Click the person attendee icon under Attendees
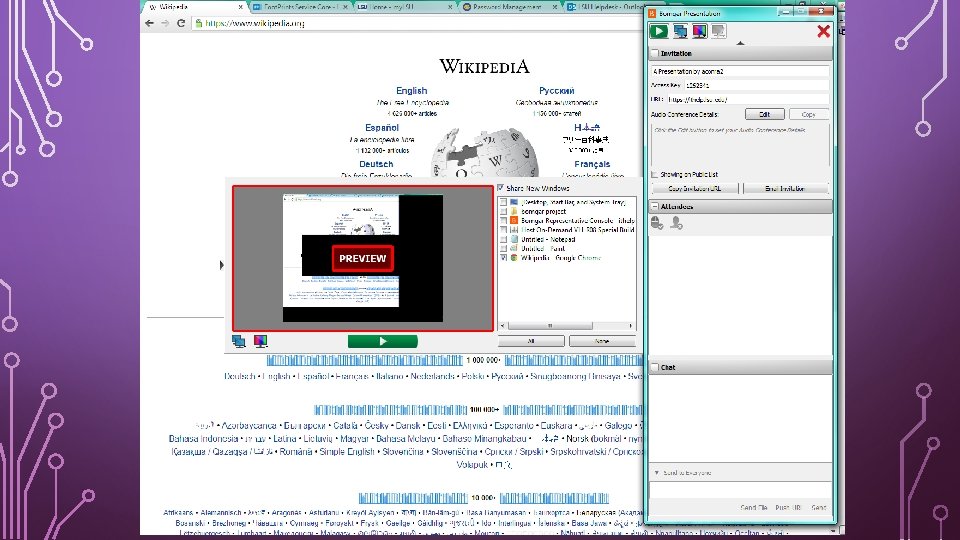This screenshot has height=540, width=960. click(676, 223)
